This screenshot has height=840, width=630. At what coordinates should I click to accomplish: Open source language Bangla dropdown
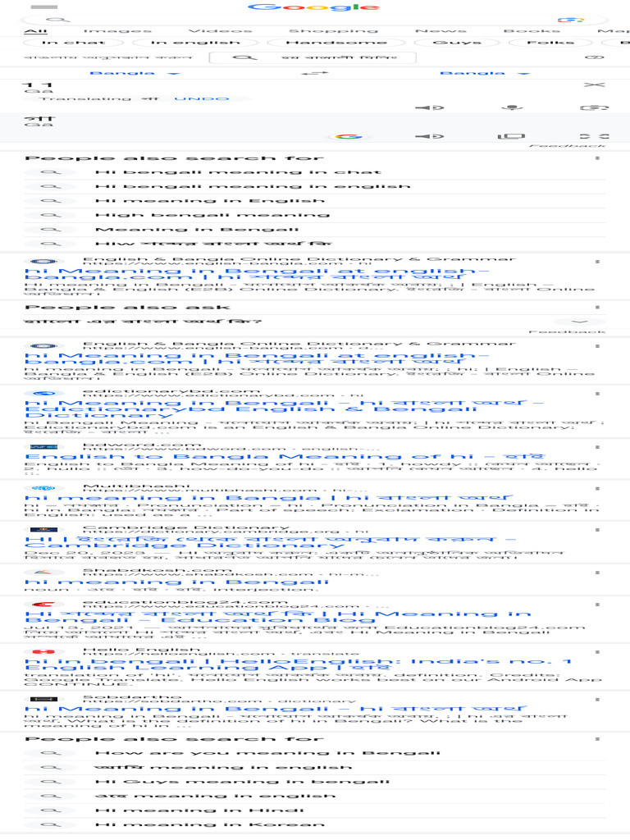[x=135, y=73]
